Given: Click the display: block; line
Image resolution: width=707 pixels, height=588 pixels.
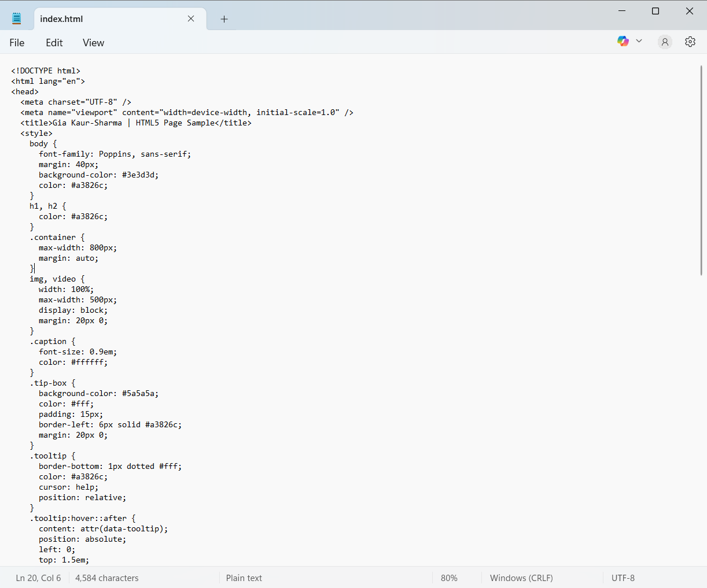Looking at the screenshot, I should coord(73,310).
